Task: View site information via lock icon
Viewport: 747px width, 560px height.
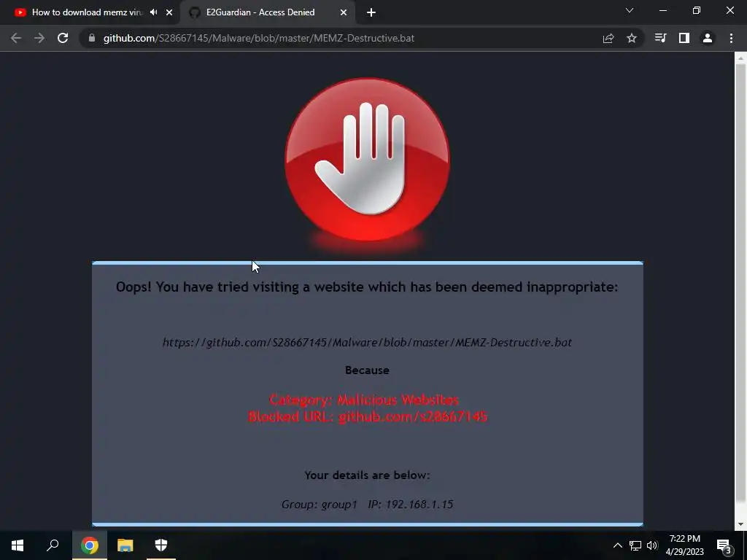Action: (x=92, y=38)
